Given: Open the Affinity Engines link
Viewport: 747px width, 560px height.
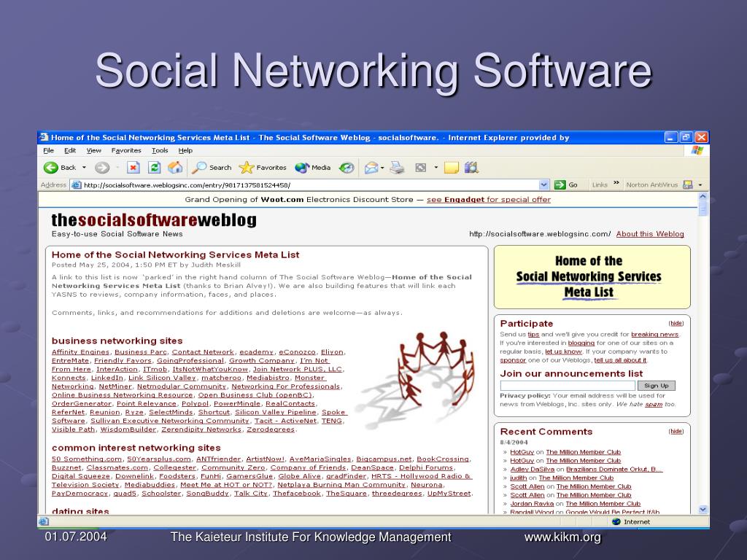Looking at the screenshot, I should (80, 352).
